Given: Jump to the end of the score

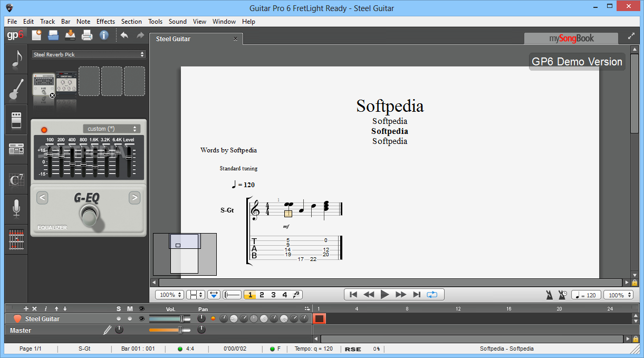Looking at the screenshot, I should tap(417, 295).
